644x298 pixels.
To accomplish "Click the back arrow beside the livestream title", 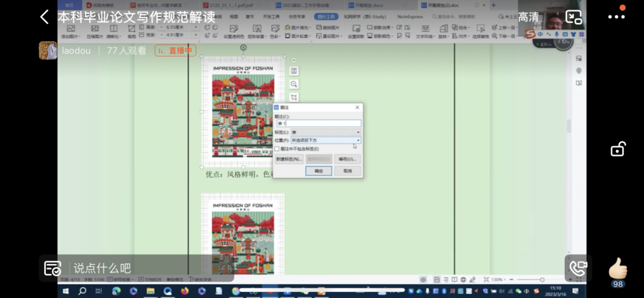I will coord(44,17).
